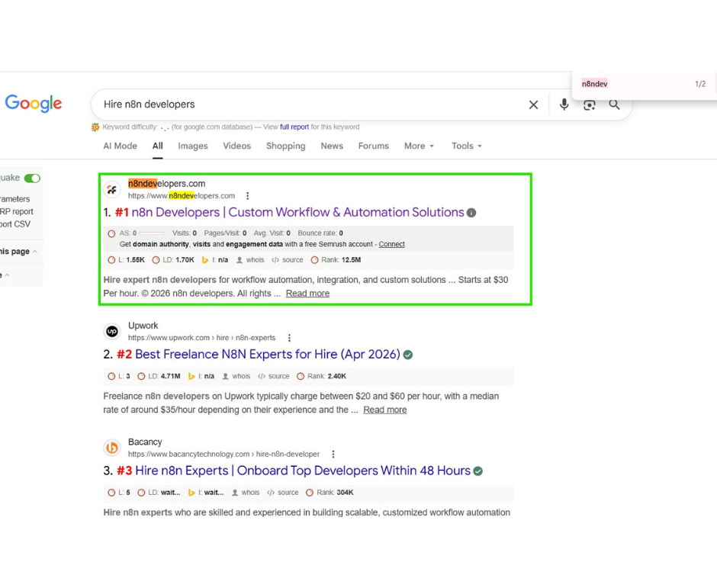
Task: Click the Export CSV sidebar link
Action: [x=15, y=224]
